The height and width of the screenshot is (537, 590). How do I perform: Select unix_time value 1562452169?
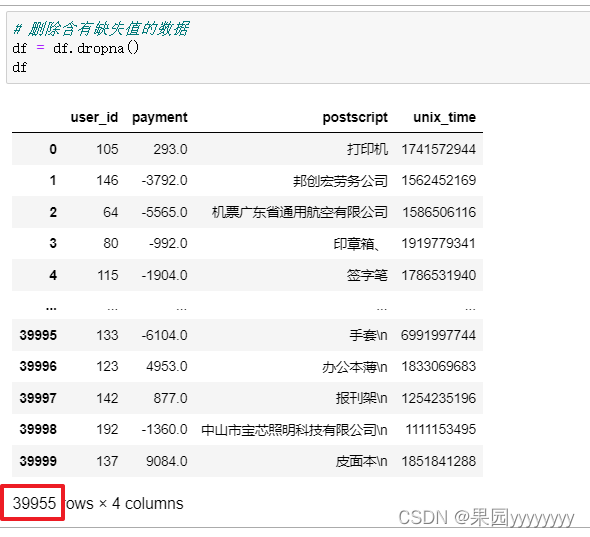coord(438,181)
